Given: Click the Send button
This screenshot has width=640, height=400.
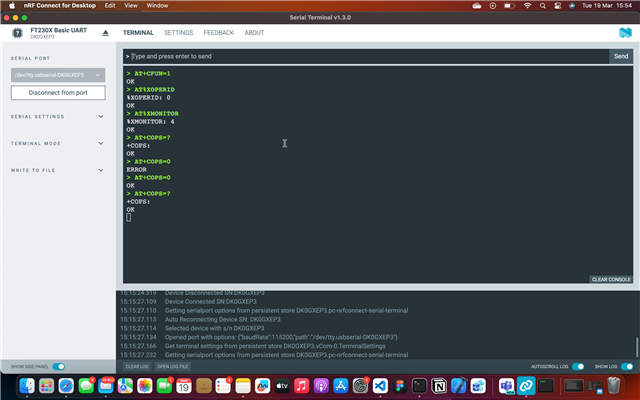Looking at the screenshot, I should click(621, 56).
